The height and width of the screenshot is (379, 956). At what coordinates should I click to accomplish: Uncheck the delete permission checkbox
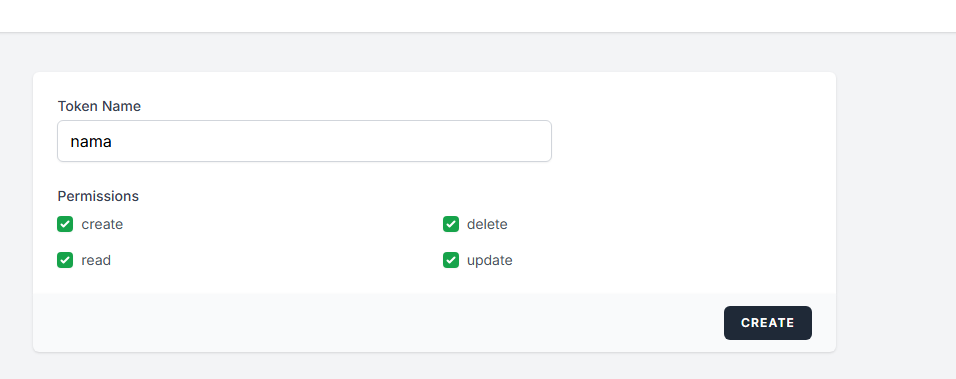coord(451,224)
